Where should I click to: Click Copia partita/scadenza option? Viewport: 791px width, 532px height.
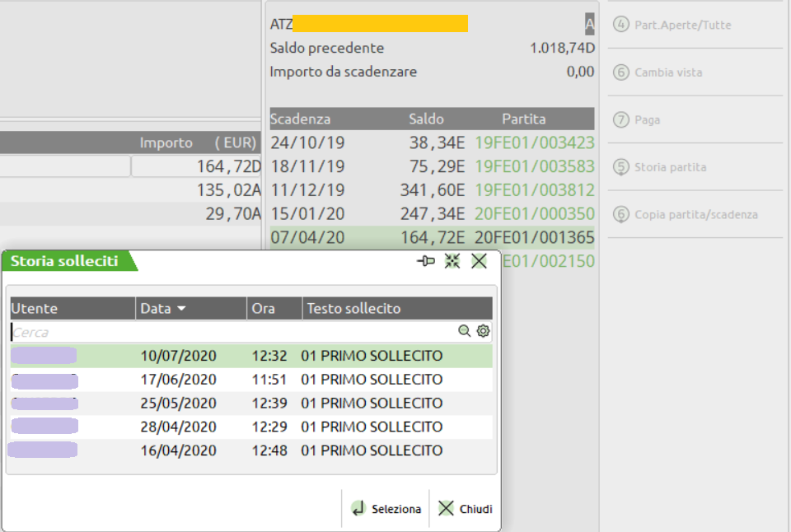(695, 215)
